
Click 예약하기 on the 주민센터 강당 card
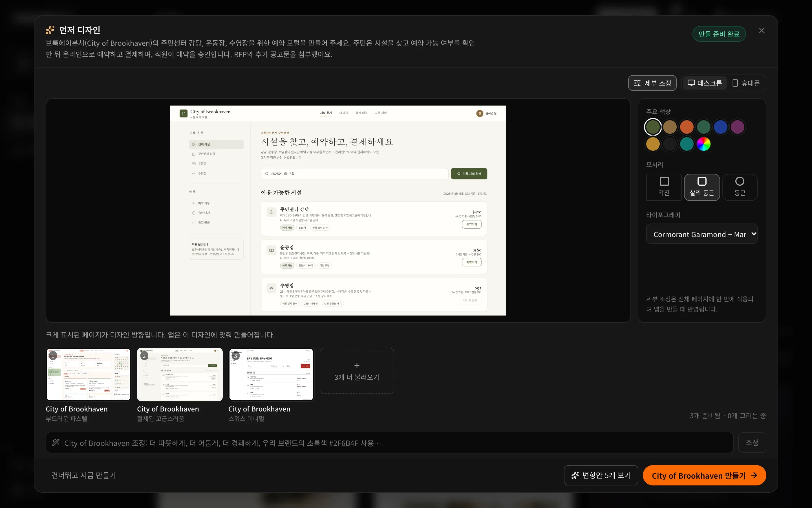[471, 224]
